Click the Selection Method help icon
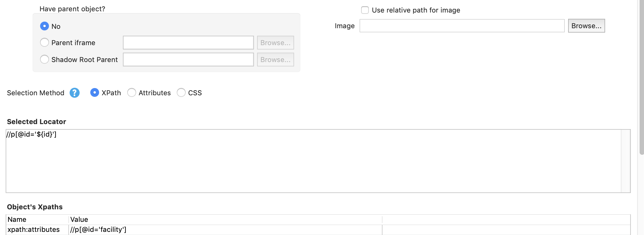This screenshot has height=235, width=644. (x=75, y=93)
